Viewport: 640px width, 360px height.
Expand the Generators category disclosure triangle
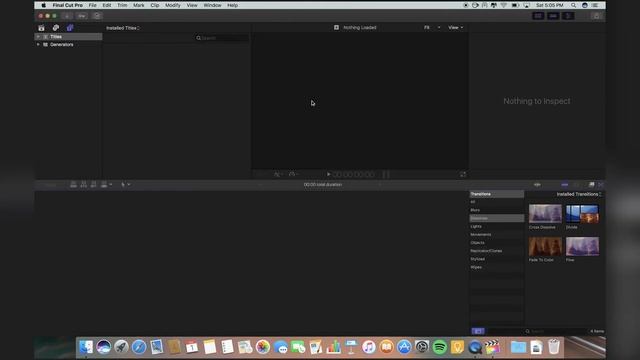click(38, 44)
